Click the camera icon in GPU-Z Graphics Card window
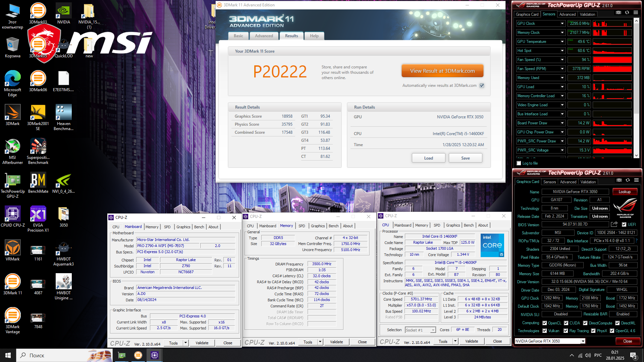 pyautogui.click(x=619, y=180)
